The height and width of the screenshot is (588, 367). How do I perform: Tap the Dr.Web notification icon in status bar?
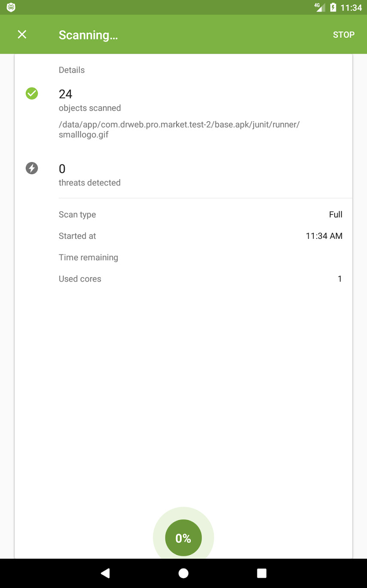tap(11, 7)
